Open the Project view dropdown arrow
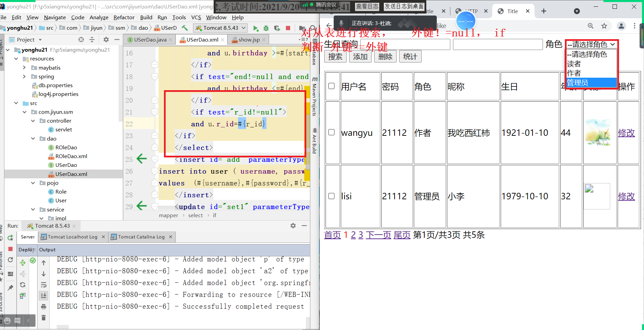The height and width of the screenshot is (330, 644). pyautogui.click(x=40, y=40)
